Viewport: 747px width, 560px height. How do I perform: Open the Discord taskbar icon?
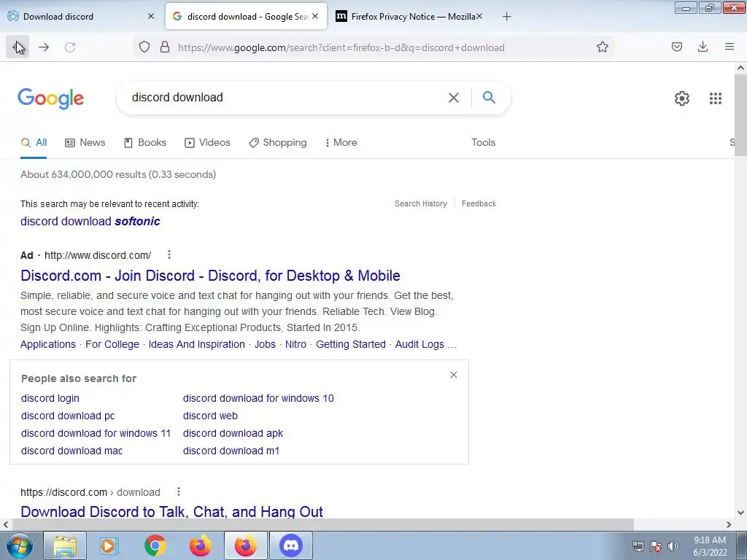pos(291,545)
